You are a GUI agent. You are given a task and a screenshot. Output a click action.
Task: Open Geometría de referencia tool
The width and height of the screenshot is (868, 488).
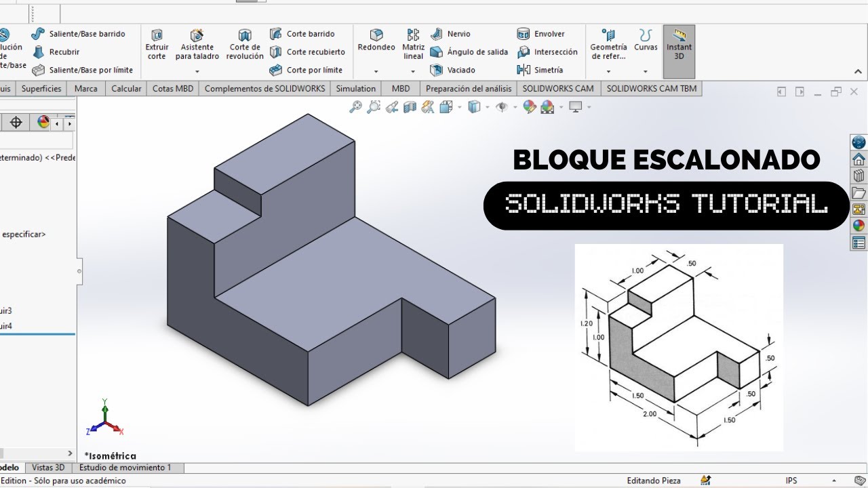pyautogui.click(x=608, y=44)
